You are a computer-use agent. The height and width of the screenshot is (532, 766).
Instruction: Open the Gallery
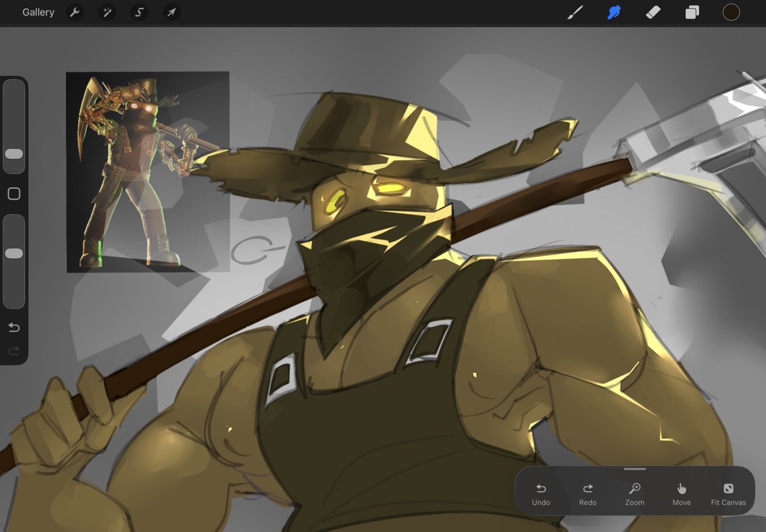38,12
